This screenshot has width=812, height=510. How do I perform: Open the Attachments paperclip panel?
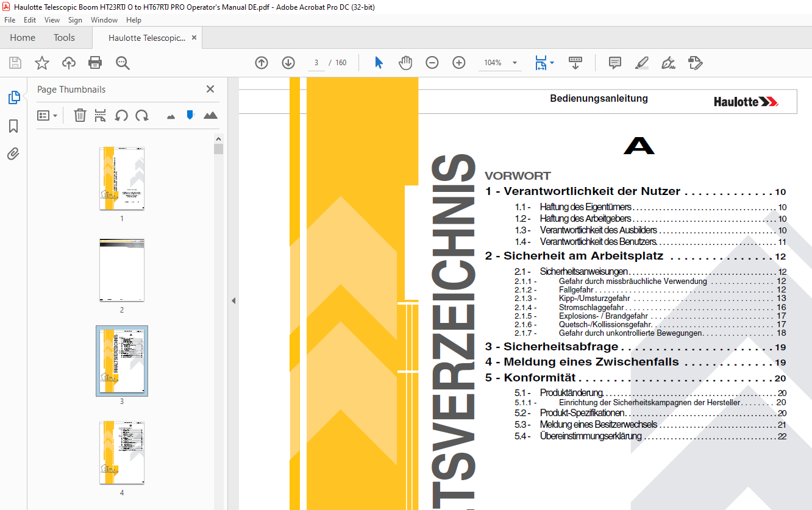pyautogui.click(x=13, y=154)
